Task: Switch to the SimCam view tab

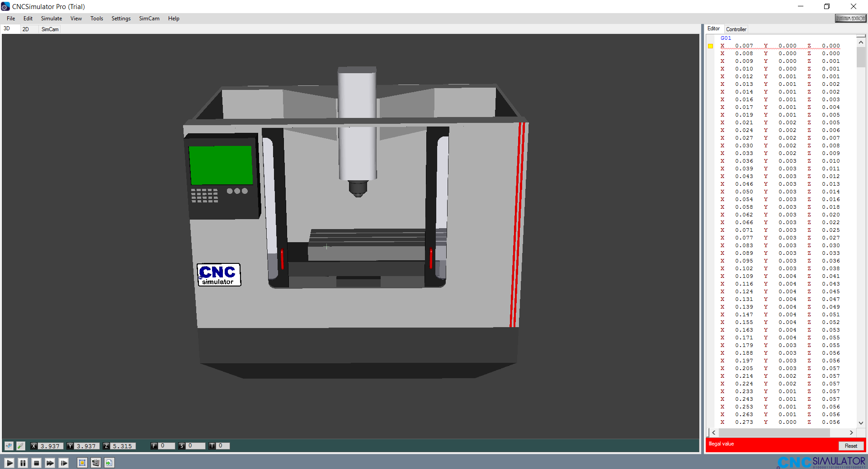Action: pos(50,29)
